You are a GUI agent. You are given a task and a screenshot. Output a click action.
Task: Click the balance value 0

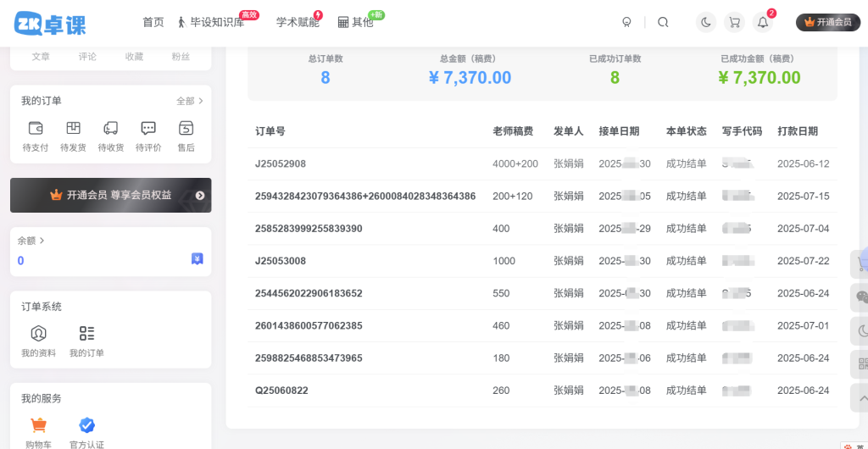coord(20,261)
